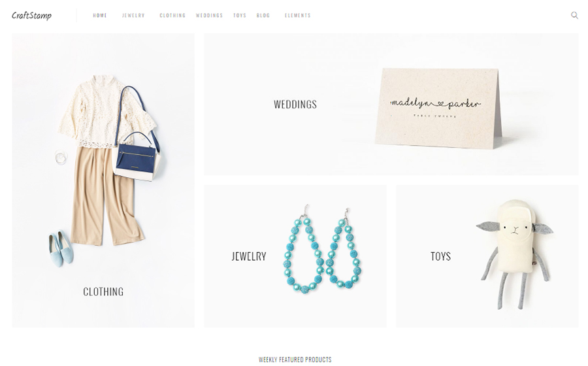Open the madelyn parker place card image

[x=438, y=108]
